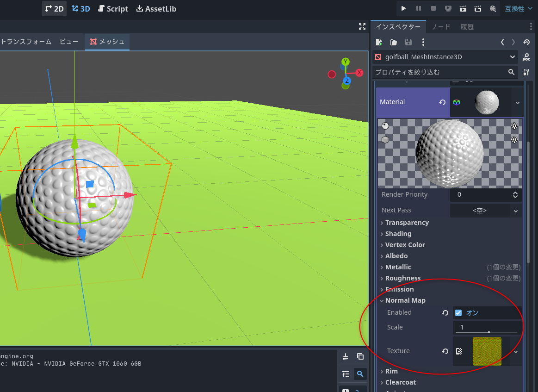Screen dimensions: 538x392
Task: Open the load resource folder icon
Action: pos(394,42)
